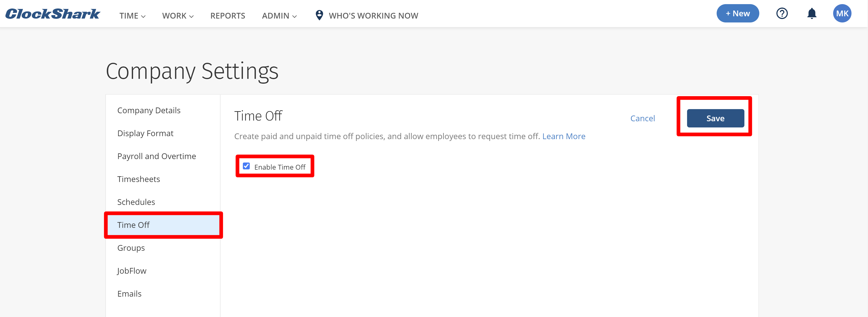Screen dimensions: 868x317
Task: Expand the ADMIN dropdown menu
Action: coord(279,16)
